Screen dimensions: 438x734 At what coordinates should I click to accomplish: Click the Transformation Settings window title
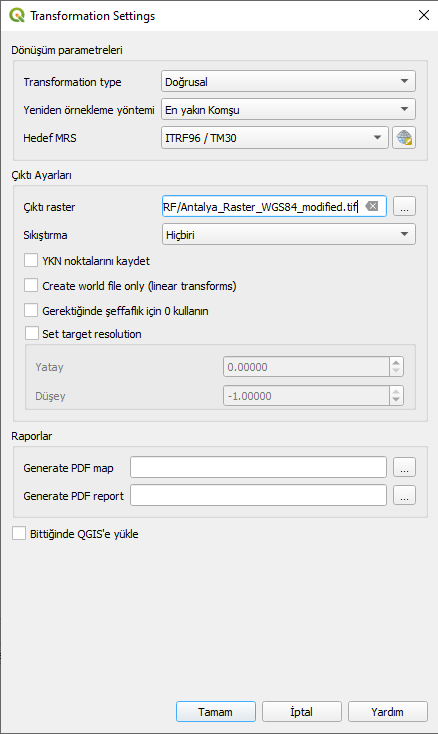point(93,15)
